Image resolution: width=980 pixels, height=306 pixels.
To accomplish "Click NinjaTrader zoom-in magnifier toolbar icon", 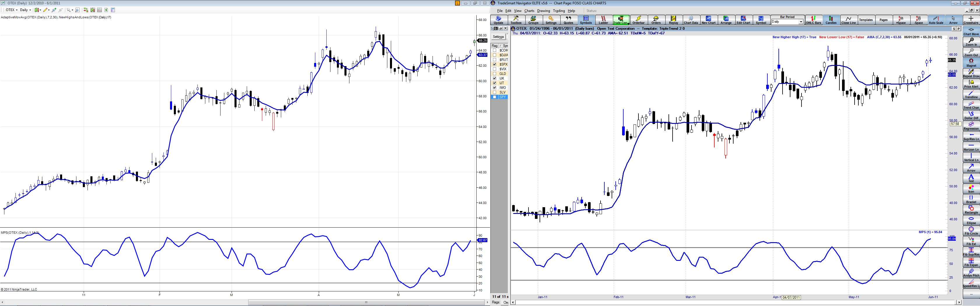I will pos(54,10).
